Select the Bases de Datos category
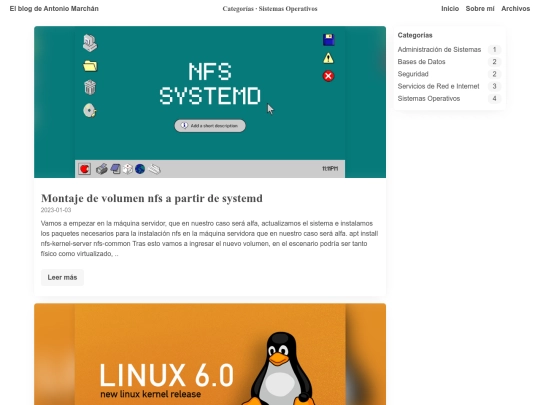Screen dimensions: 540x405 [x=421, y=62]
